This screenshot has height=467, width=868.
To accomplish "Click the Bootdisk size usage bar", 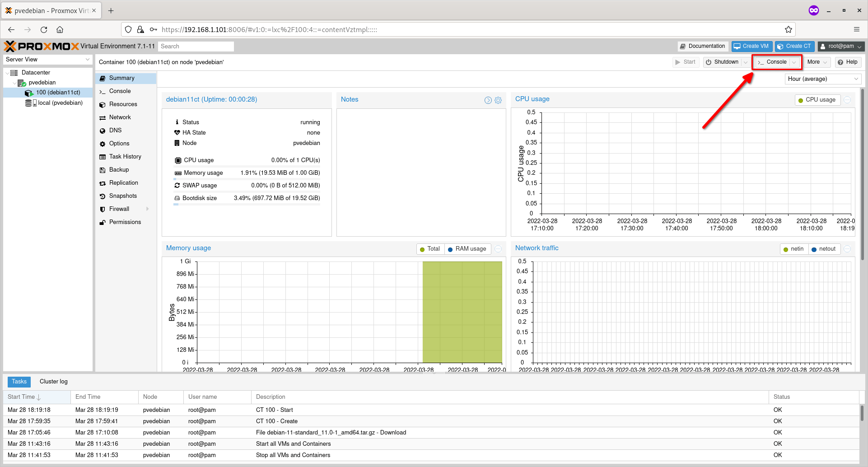I will [247, 205].
